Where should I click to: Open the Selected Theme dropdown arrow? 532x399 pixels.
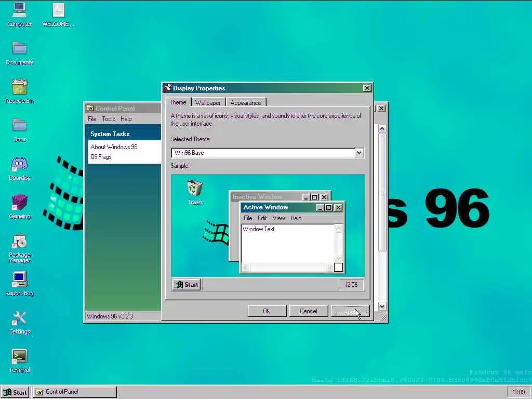(x=359, y=153)
